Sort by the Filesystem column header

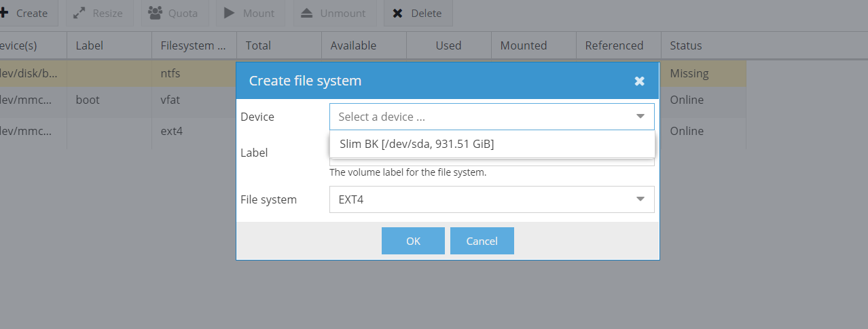(194, 45)
